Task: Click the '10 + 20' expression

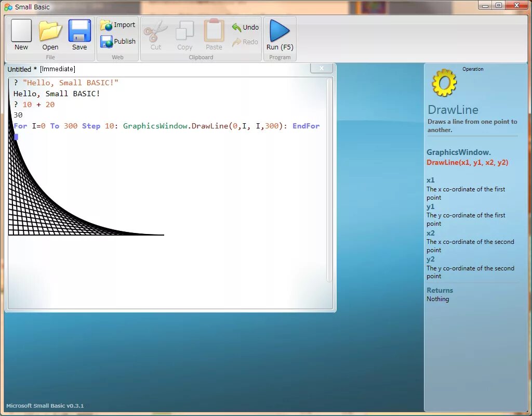Action: pyautogui.click(x=38, y=105)
